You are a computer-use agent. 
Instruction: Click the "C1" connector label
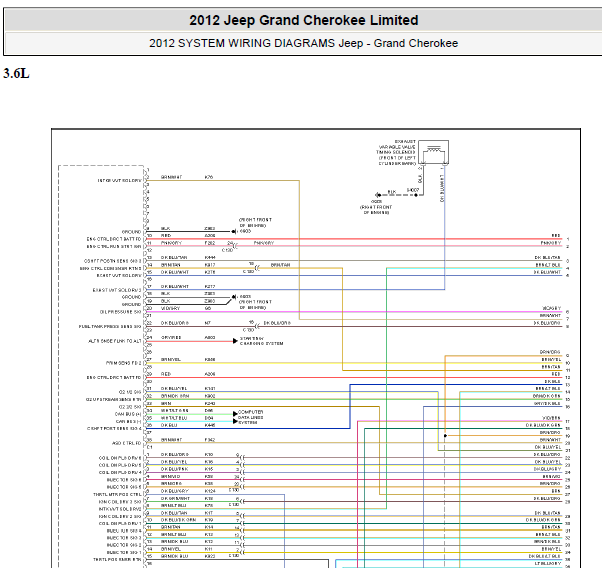pyautogui.click(x=150, y=447)
